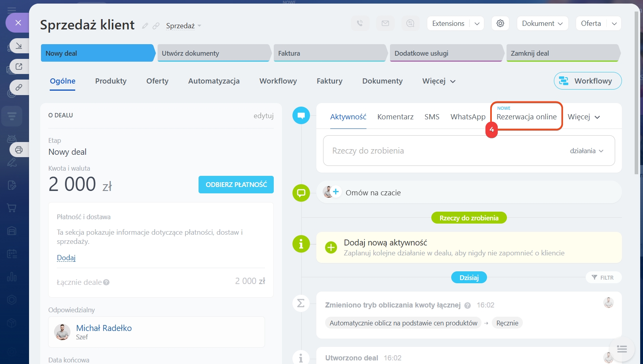Open the Dokument dropdown menu
The width and height of the screenshot is (643, 364).
click(x=542, y=23)
